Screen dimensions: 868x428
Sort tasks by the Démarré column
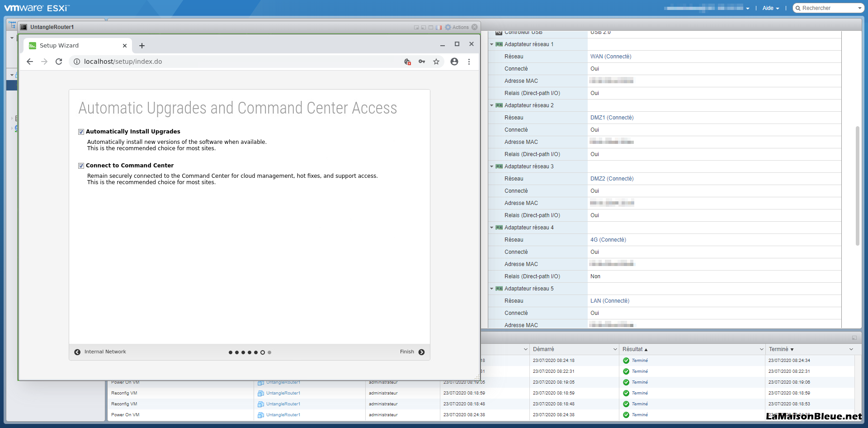[x=543, y=349]
